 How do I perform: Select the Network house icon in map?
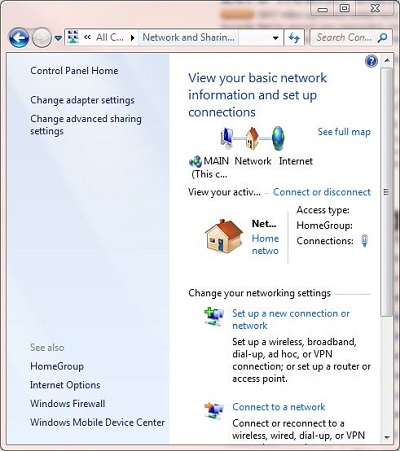[x=252, y=138]
